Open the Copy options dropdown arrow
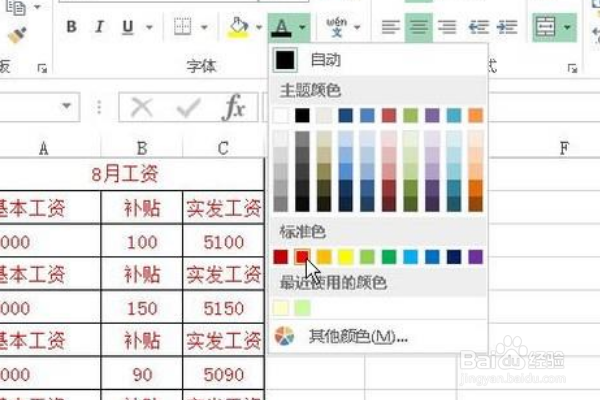The width and height of the screenshot is (600, 400). (38, 7)
